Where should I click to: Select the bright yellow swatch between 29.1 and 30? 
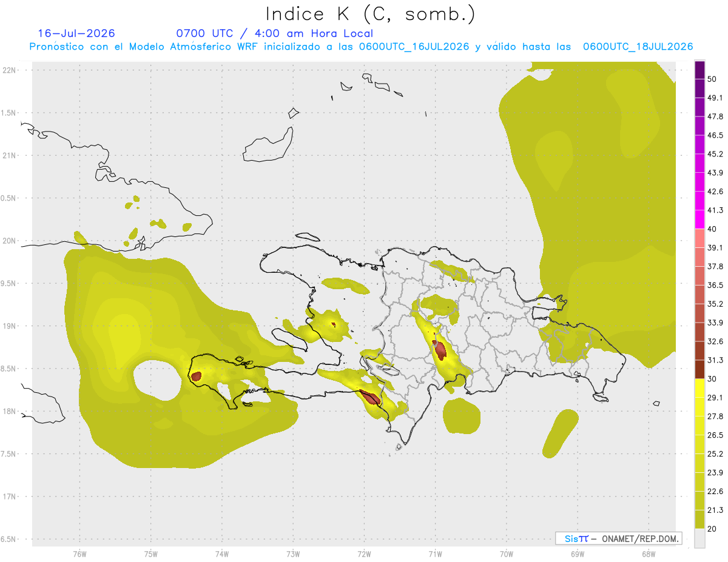[699, 387]
